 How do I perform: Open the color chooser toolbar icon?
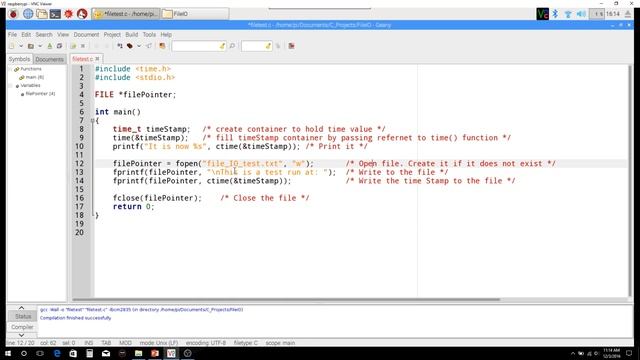point(162,46)
